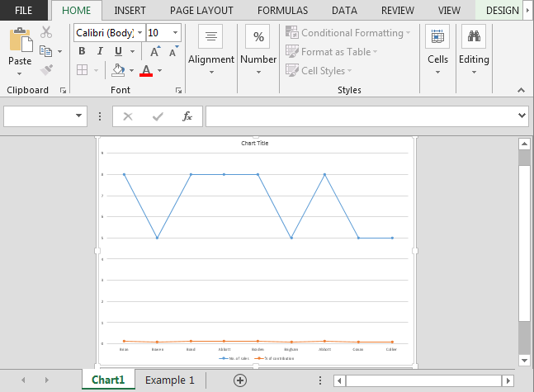Image resolution: width=534 pixels, height=392 pixels.
Task: Click the vertical scrollbar up arrow
Action: [x=524, y=144]
